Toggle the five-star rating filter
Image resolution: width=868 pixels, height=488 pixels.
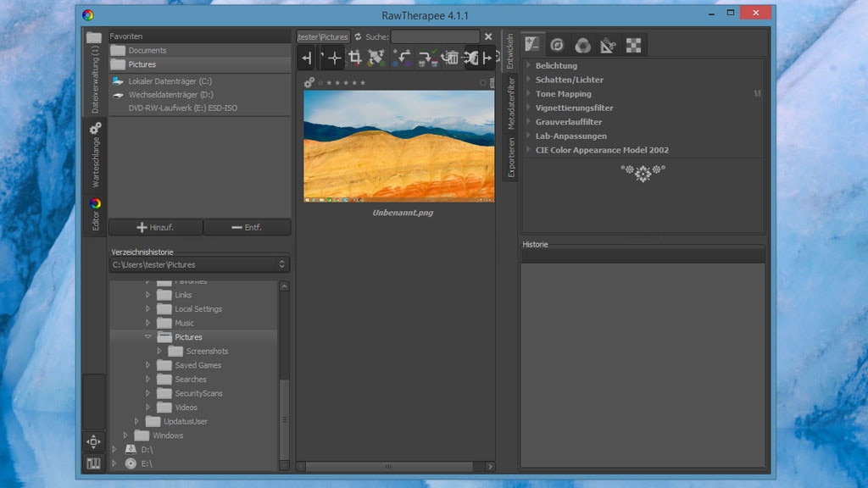(363, 82)
